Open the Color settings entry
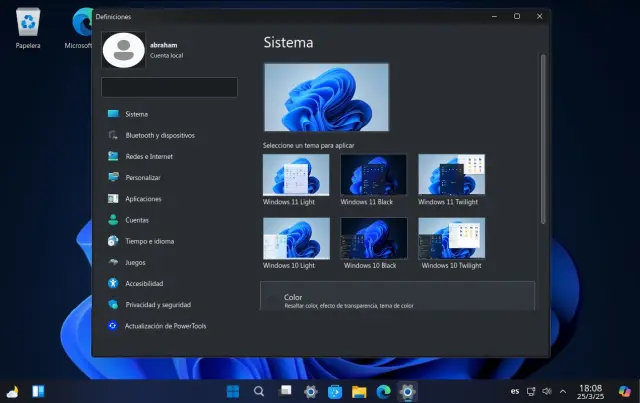 pyautogui.click(x=397, y=299)
